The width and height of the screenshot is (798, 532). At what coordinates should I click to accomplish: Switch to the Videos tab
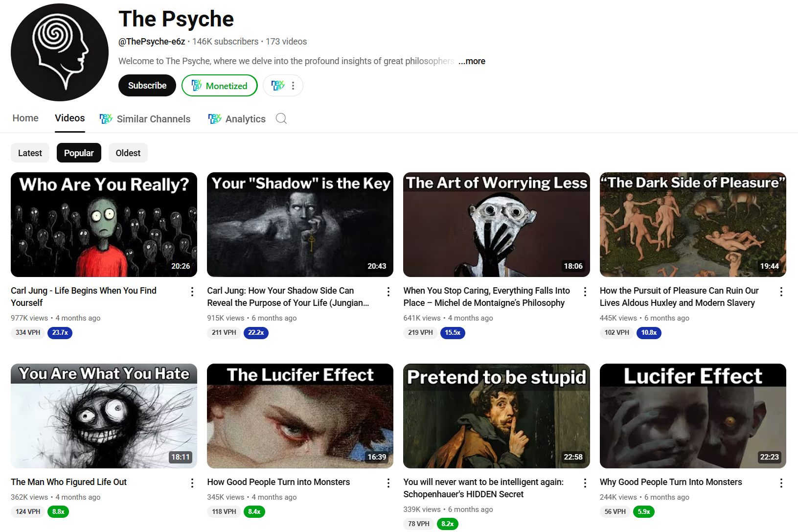[70, 118]
